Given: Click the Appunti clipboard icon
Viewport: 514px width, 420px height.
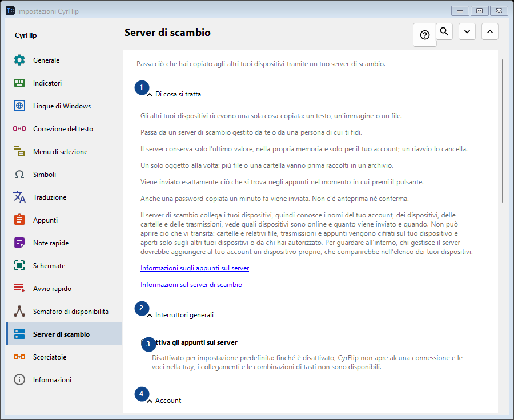Looking at the screenshot, I should 19,220.
